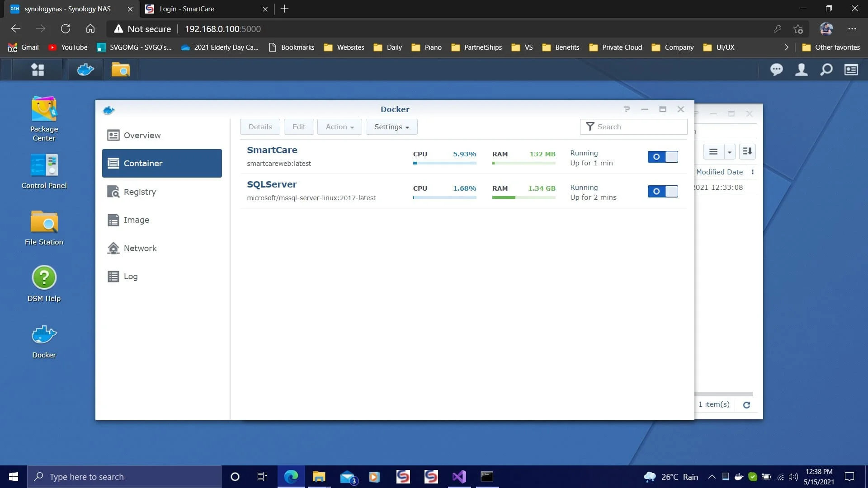Click list view button in File Station
Image resolution: width=868 pixels, height=488 pixels.
pyautogui.click(x=713, y=152)
